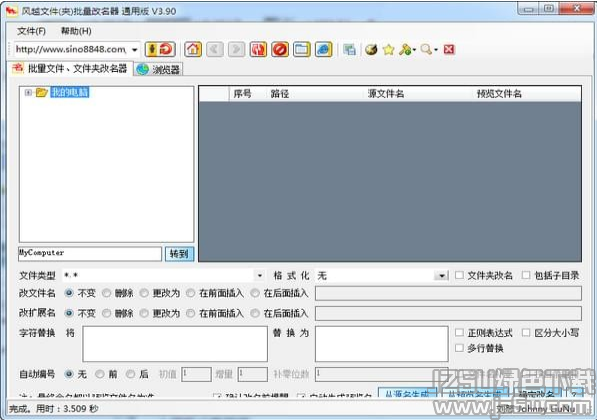
Task: Click the 转到 button
Action: (179, 254)
